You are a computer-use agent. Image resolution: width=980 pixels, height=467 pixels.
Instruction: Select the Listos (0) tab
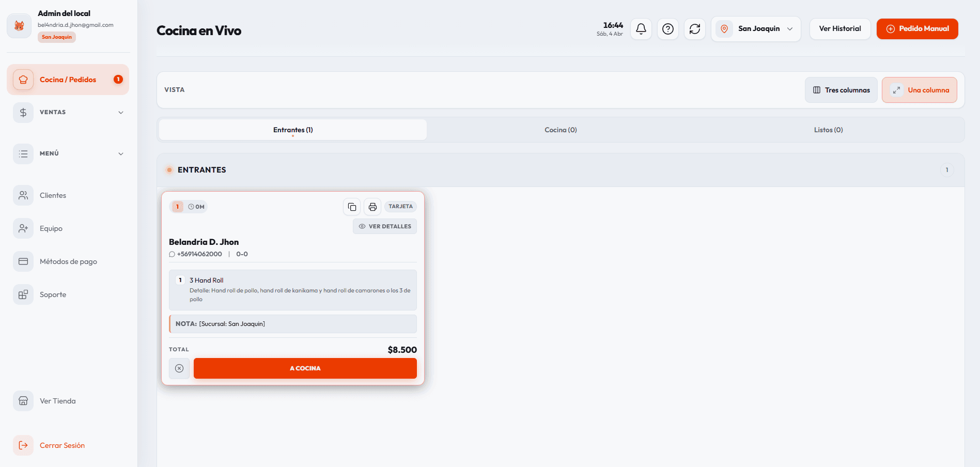coord(828,130)
